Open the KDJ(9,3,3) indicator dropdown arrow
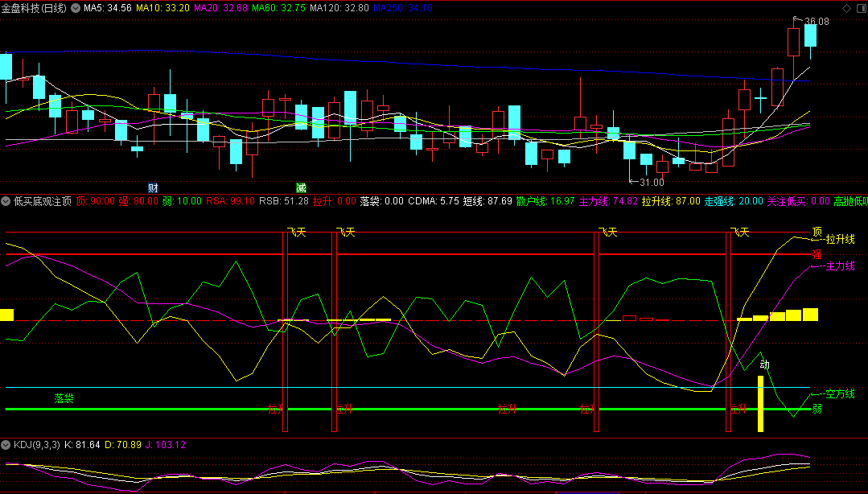 point(6,445)
